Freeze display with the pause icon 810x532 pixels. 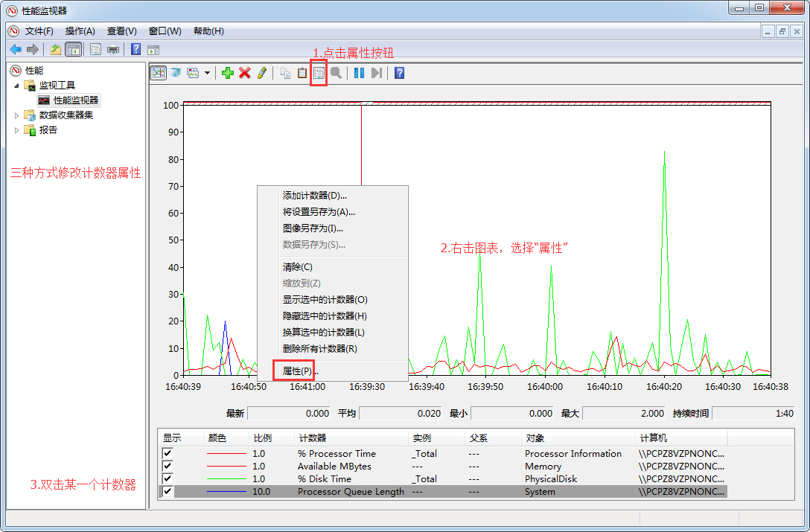359,73
